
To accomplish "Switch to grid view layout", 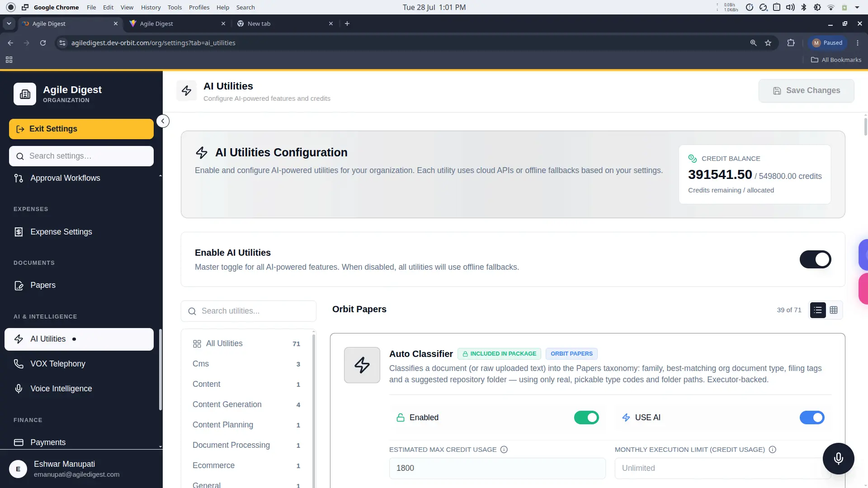I will tap(834, 310).
